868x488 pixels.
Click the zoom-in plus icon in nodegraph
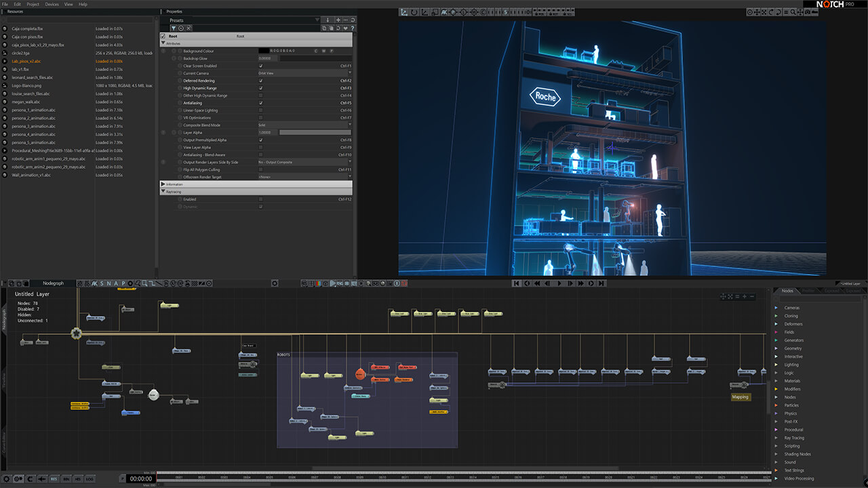tap(745, 296)
